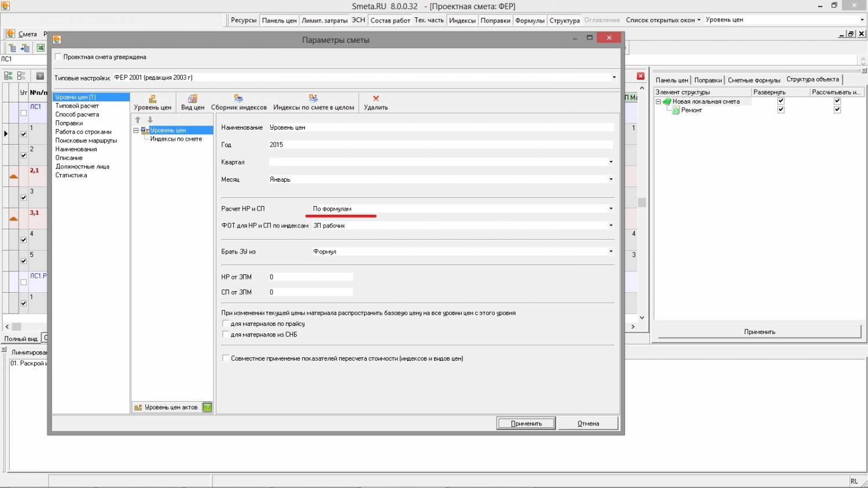Click the main grid scrollbar down arrow

pyautogui.click(x=642, y=318)
